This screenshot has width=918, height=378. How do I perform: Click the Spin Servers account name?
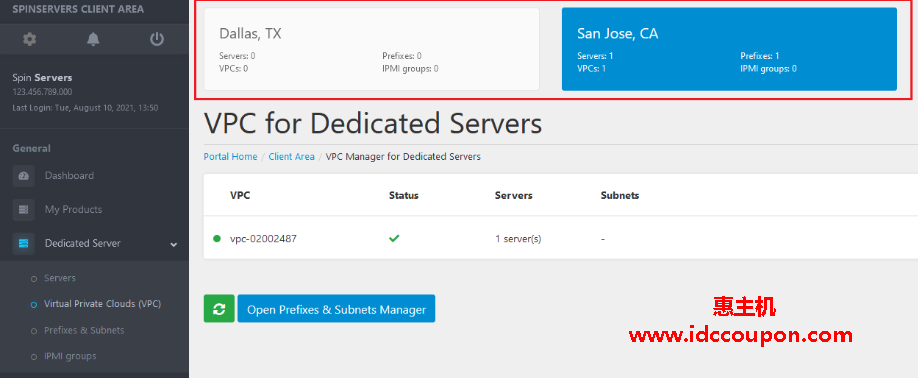coord(42,78)
